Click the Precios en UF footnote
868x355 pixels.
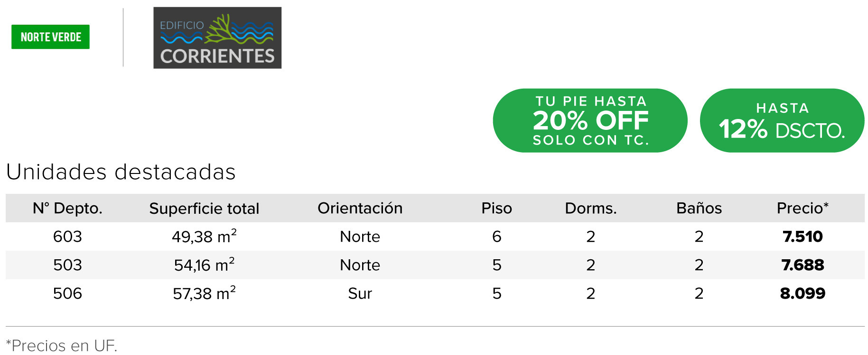(61, 346)
